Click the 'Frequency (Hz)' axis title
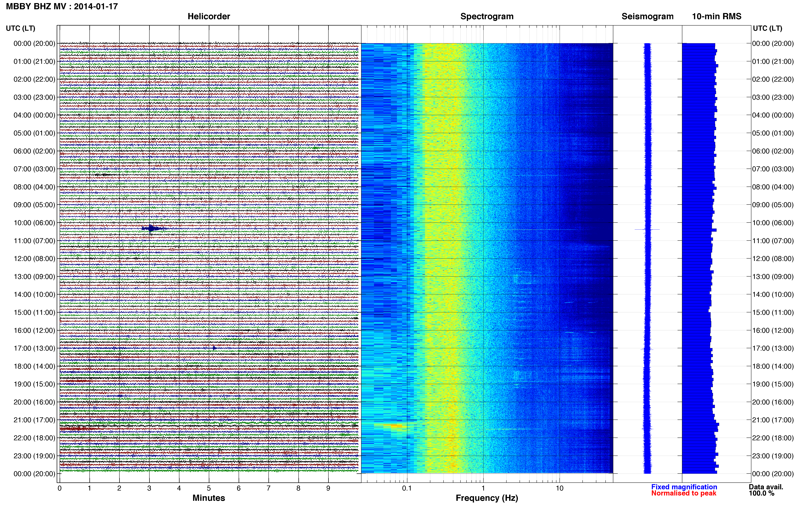 coord(487,498)
